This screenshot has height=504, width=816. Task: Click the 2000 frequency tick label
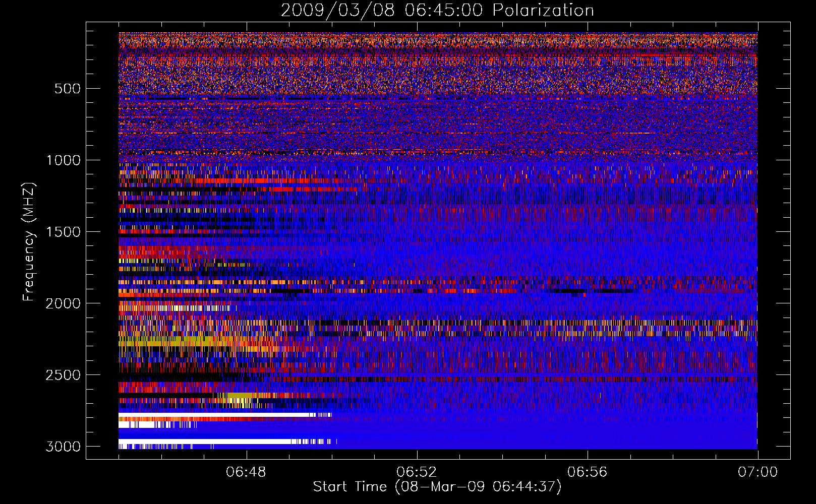click(64, 303)
